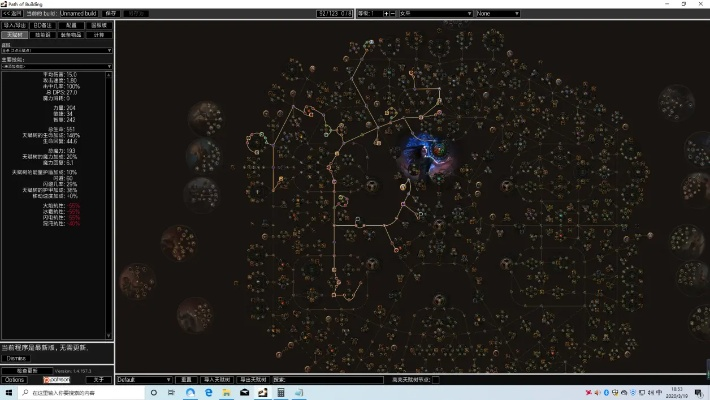Click the Patreon support icon
The image size is (710, 400).
pos(57,380)
